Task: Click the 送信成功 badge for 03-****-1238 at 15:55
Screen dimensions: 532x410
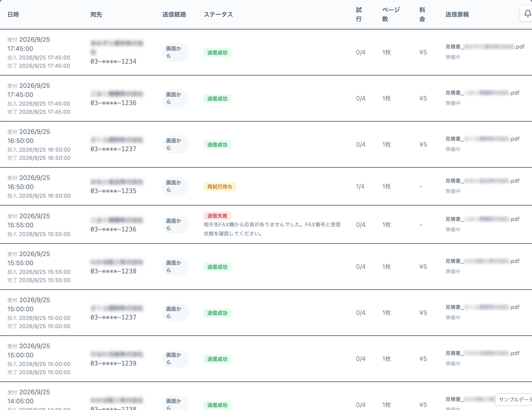Action: point(217,267)
